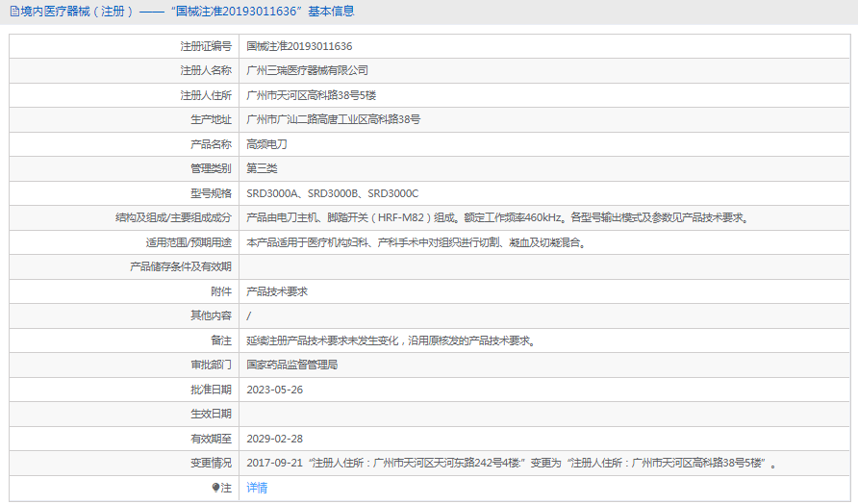
Task: Click the attachment value 产品技术要求
Action: point(277,291)
